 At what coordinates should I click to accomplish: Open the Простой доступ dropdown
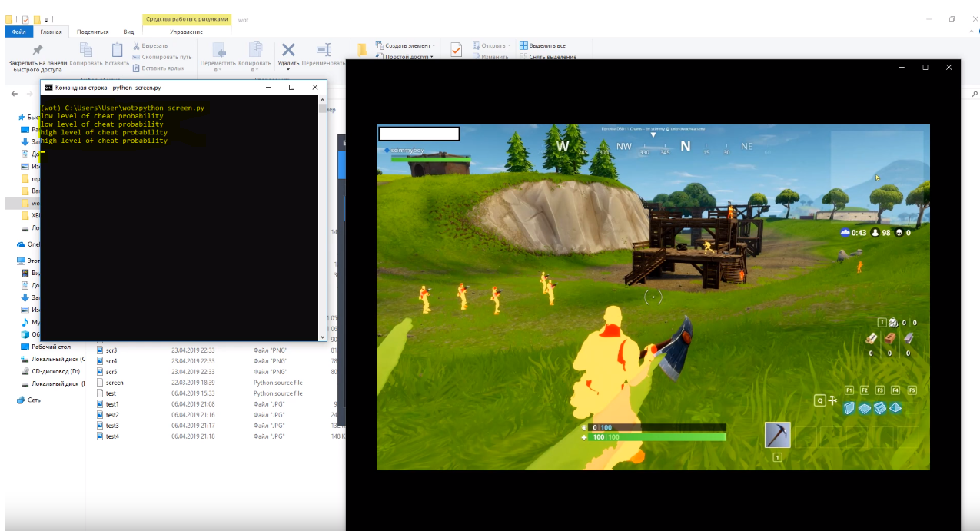click(405, 57)
